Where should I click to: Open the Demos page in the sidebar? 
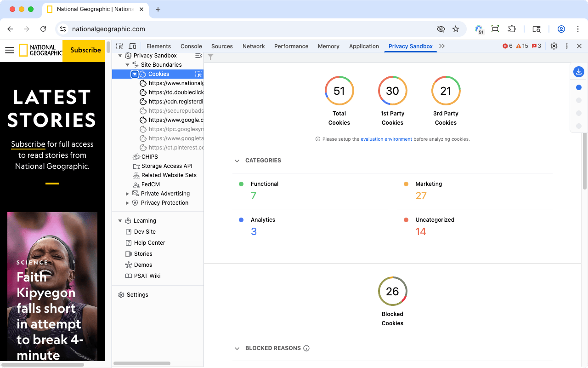click(142, 264)
